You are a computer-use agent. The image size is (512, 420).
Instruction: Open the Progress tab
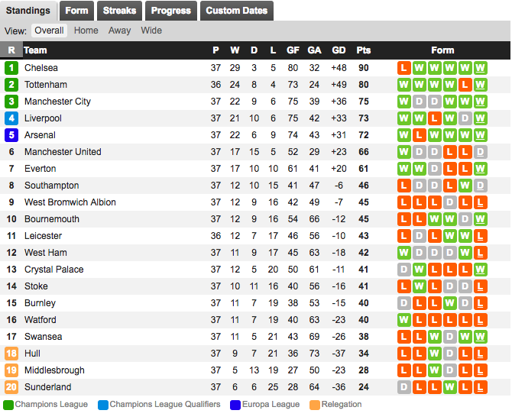[170, 11]
